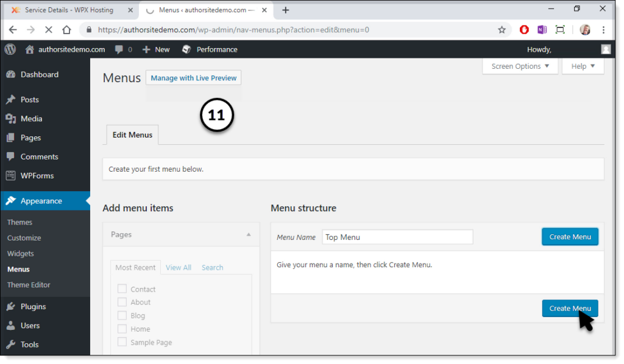Image resolution: width=624 pixels, height=364 pixels.
Task: Click the WordPress logo in admin bar
Action: coord(10,49)
